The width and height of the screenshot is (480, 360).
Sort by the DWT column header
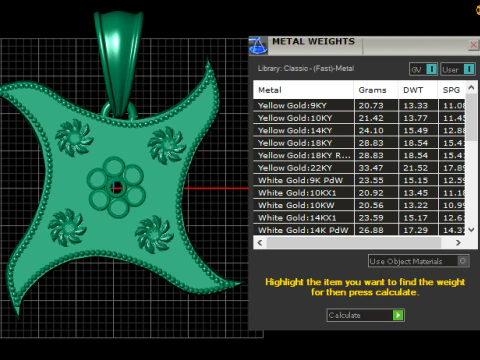(x=418, y=90)
